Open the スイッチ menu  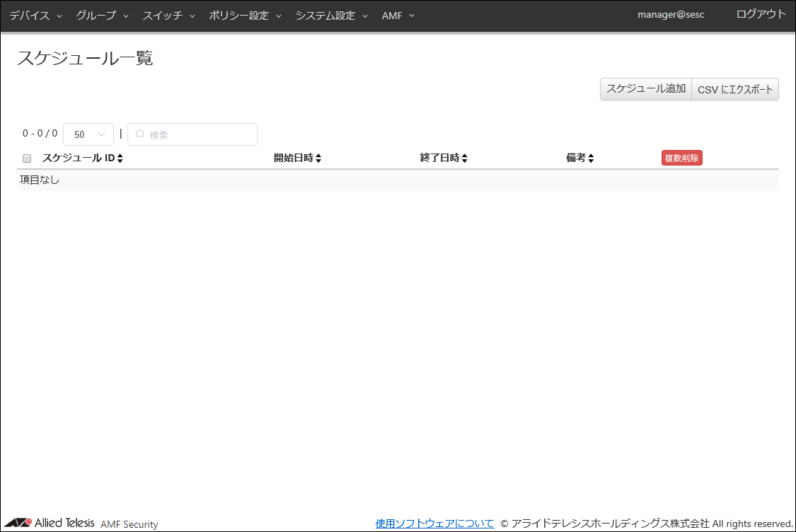coord(168,16)
